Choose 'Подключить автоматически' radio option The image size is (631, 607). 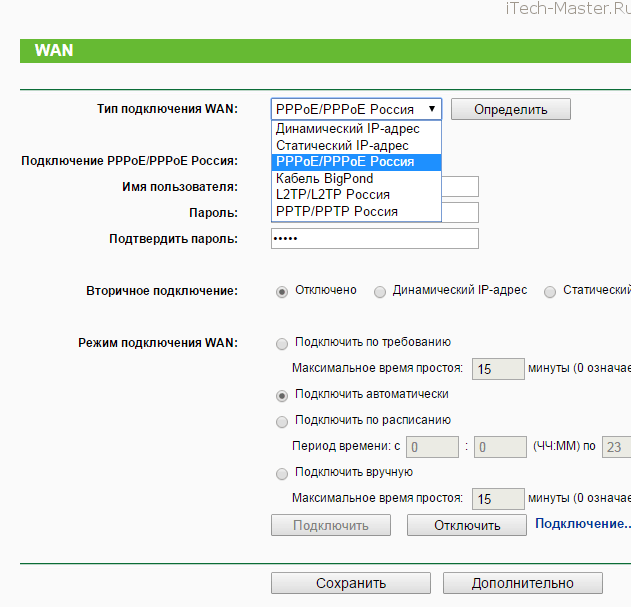click(282, 395)
